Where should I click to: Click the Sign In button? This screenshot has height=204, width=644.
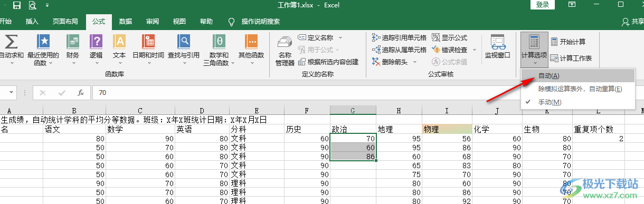click(542, 5)
